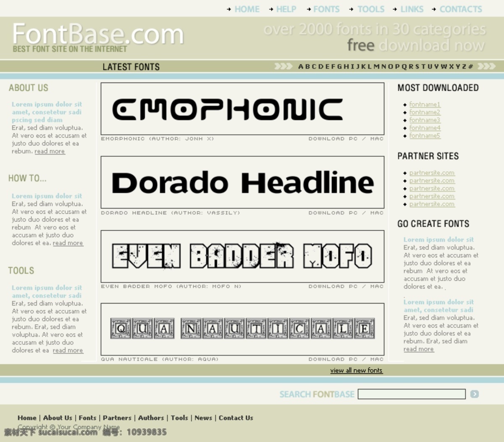The image size is (504, 442).
Task: Choose fontname5 under Most Downloaded
Action: 425,136
